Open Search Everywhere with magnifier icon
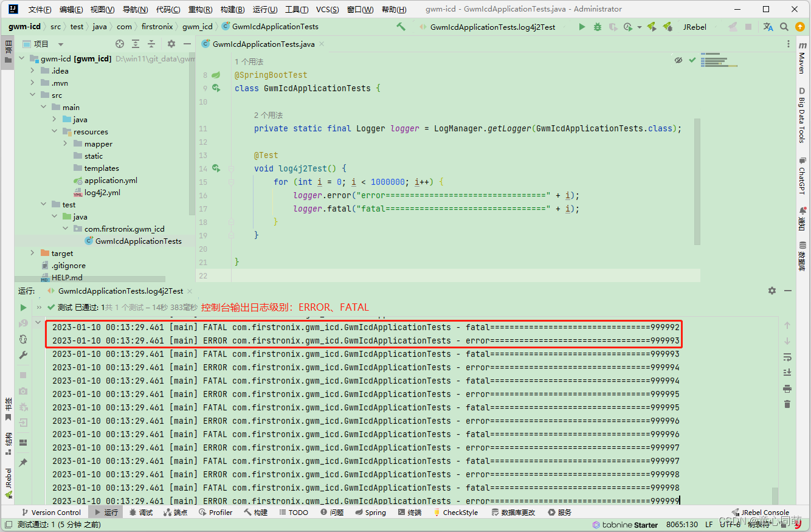 pyautogui.click(x=784, y=27)
